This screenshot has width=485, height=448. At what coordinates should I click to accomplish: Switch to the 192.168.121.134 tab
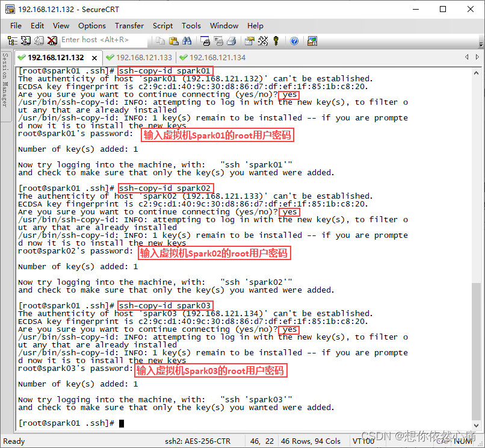coord(212,57)
